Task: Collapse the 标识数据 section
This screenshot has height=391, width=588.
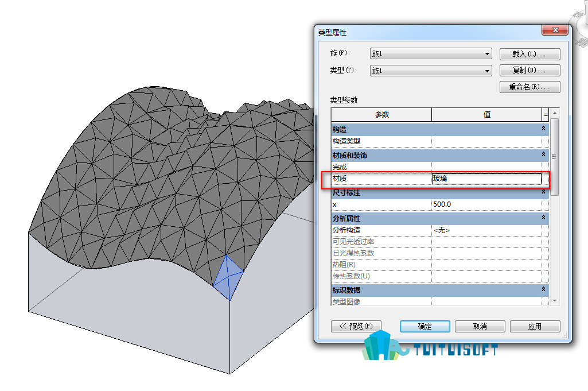Action: [x=543, y=289]
